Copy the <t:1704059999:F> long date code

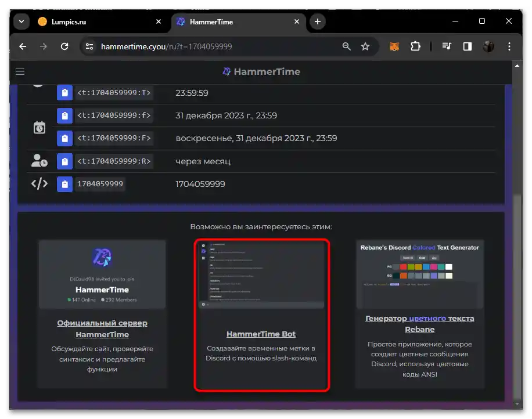(64, 138)
